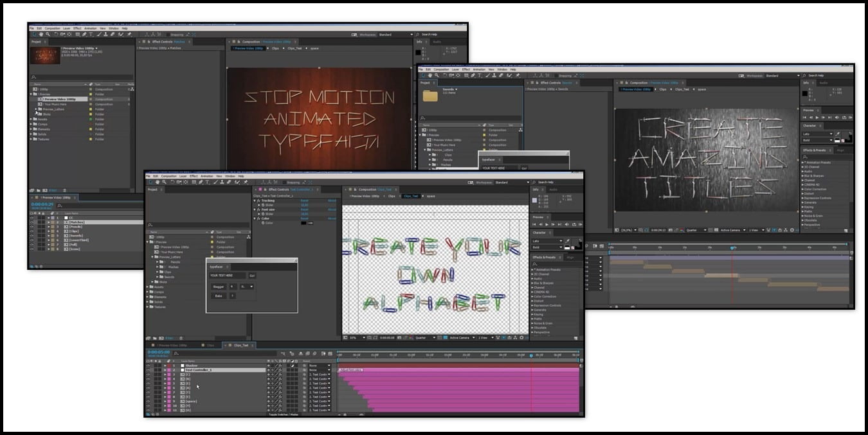Switch to the Audio tab in the Alphabet window
This screenshot has height=435, width=868.
tap(554, 190)
